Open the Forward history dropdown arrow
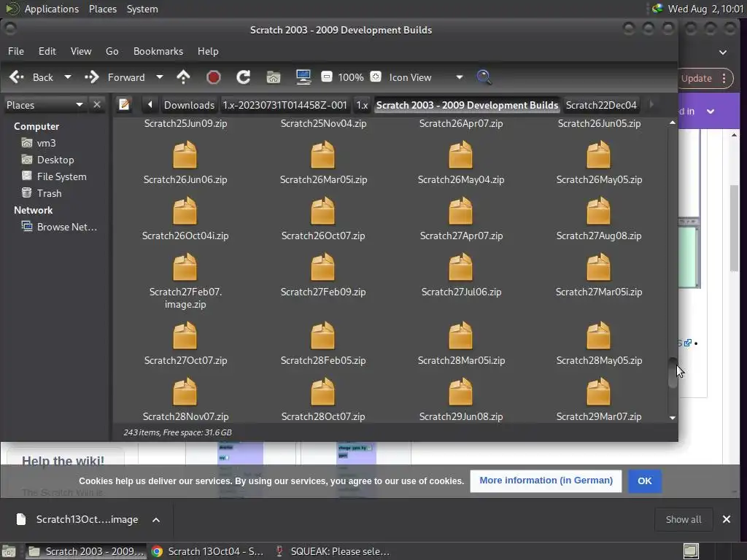Image resolution: width=747 pixels, height=560 pixels. (160, 77)
